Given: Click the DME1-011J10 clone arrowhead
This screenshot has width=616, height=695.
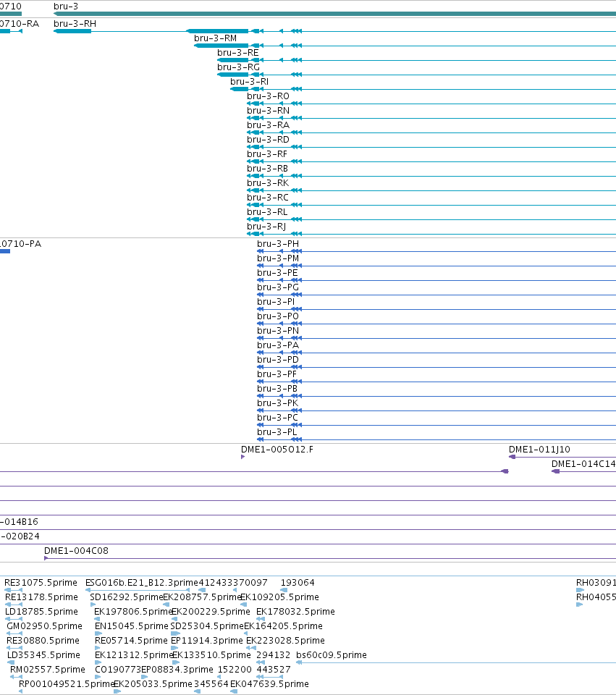Looking at the screenshot, I should point(512,457).
